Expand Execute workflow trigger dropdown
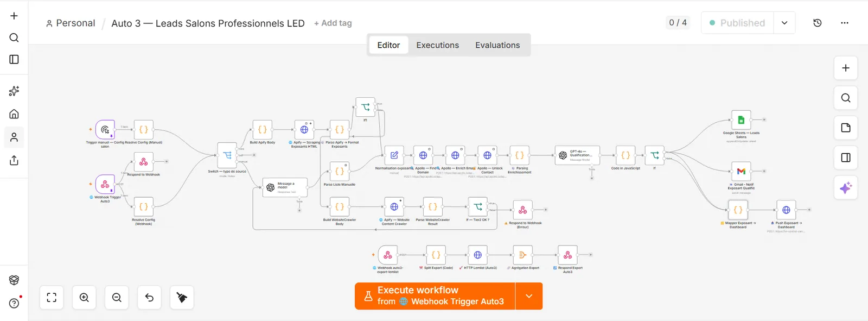The width and height of the screenshot is (868, 321). (x=529, y=296)
